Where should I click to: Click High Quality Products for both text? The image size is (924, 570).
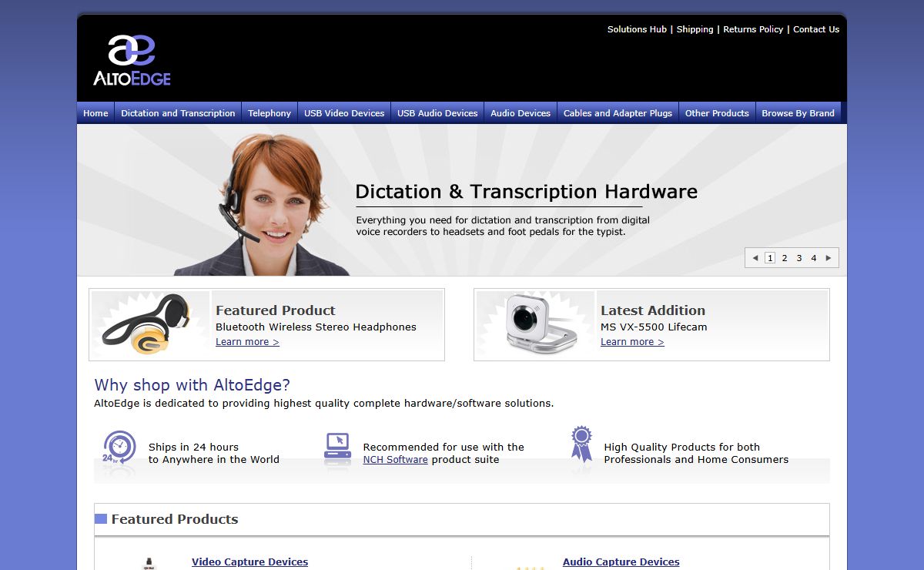(x=681, y=448)
